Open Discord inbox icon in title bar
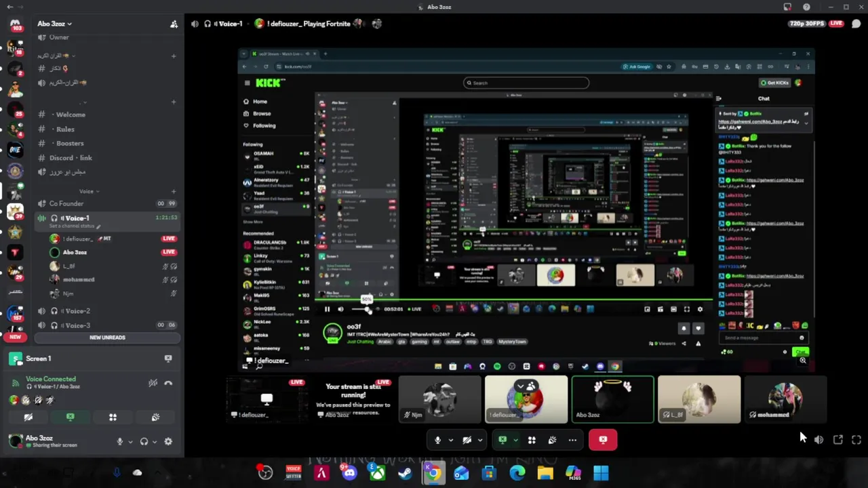The height and width of the screenshot is (488, 868). (x=787, y=7)
